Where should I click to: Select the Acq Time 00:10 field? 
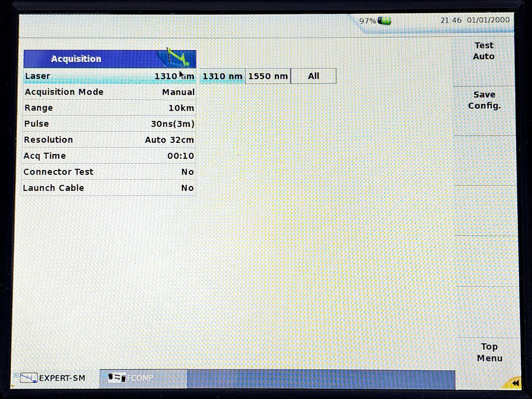click(109, 156)
